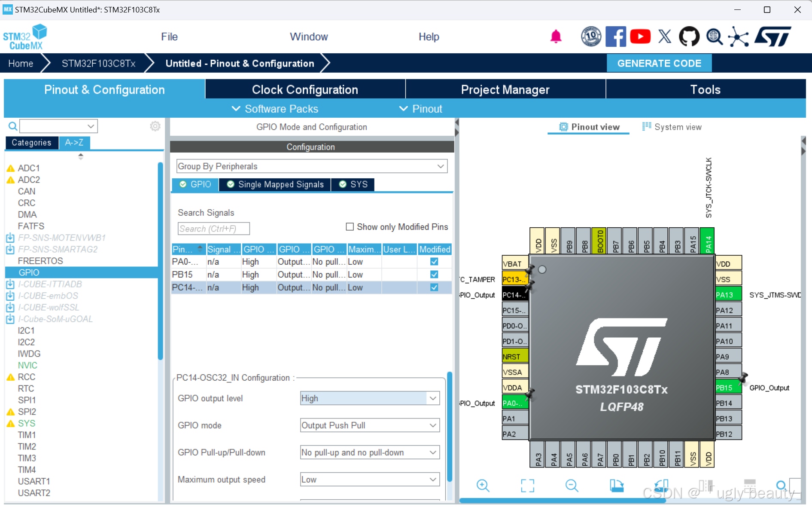Expand the Pinout menu
The width and height of the screenshot is (812, 507).
pyautogui.click(x=421, y=109)
